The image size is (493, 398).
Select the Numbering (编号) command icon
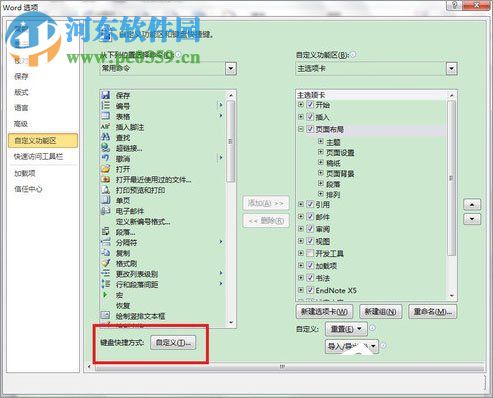point(105,106)
